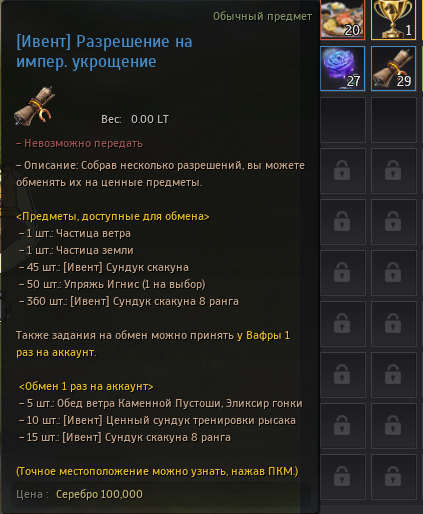Image resolution: width=423 pixels, height=514 pixels.
Task: Click the first locked inventory slot in right column
Action: click(394, 171)
